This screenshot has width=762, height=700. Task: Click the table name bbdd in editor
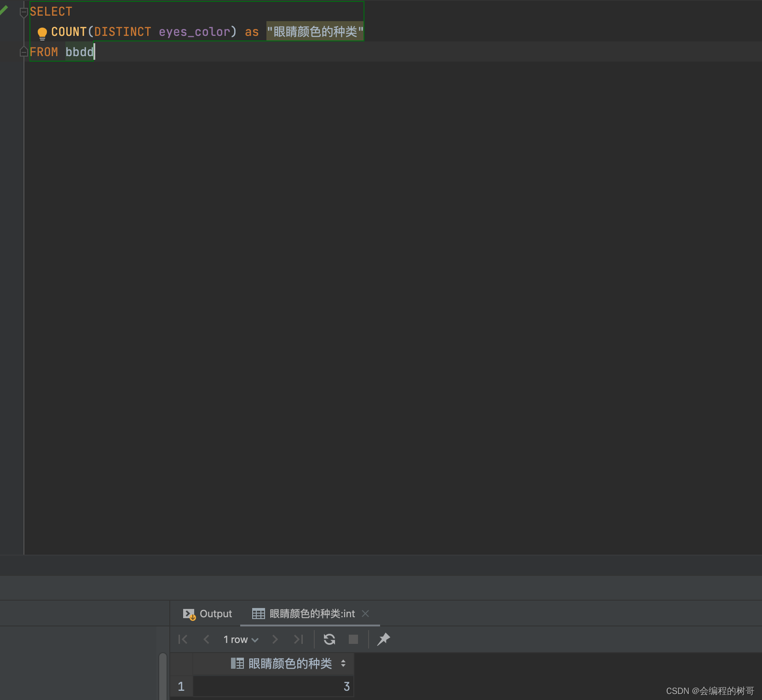80,52
